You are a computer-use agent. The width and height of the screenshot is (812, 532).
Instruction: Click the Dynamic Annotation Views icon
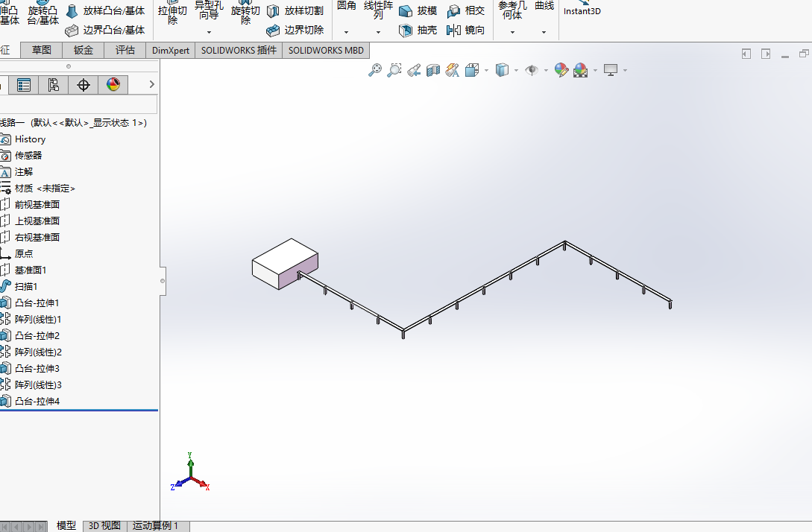[x=452, y=70]
